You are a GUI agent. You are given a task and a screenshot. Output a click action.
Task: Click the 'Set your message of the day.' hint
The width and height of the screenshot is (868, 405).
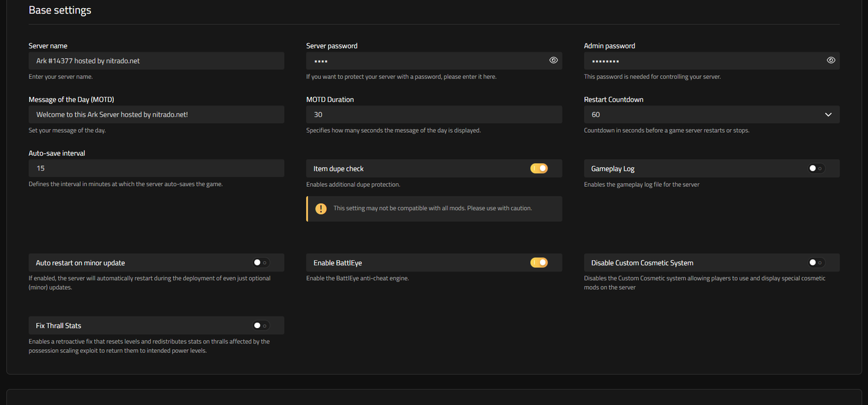click(68, 130)
